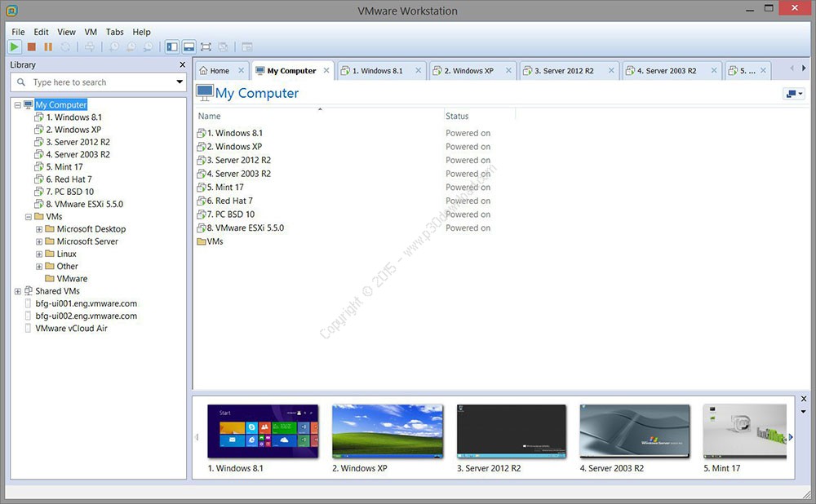Toggle the thumbnail bar view button
The height and width of the screenshot is (504, 816).
pos(188,47)
